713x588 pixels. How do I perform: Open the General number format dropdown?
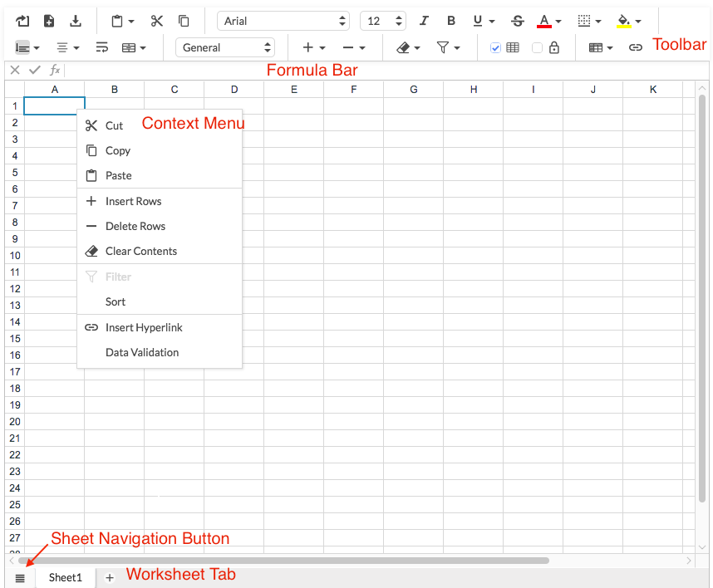tap(225, 47)
